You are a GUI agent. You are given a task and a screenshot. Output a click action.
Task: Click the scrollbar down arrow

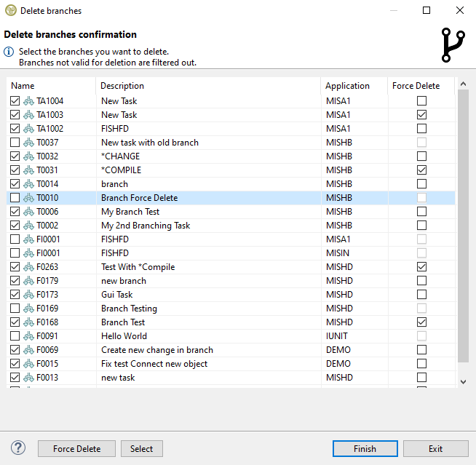point(464,381)
